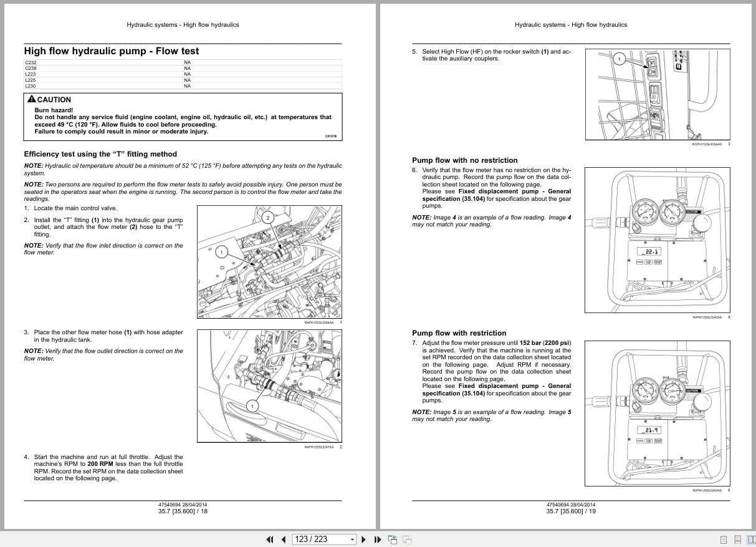Jump to the last page

[x=377, y=540]
